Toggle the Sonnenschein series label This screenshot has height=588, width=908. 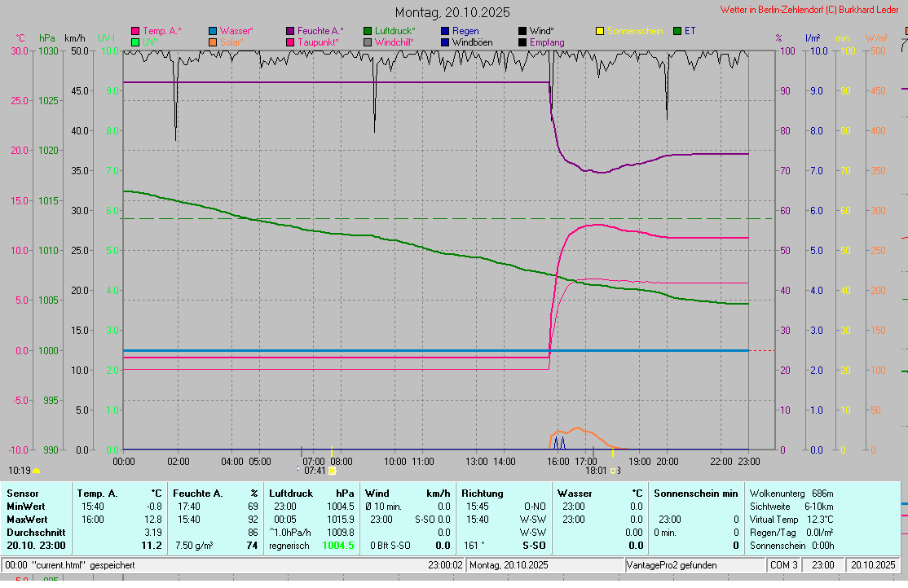(x=633, y=31)
